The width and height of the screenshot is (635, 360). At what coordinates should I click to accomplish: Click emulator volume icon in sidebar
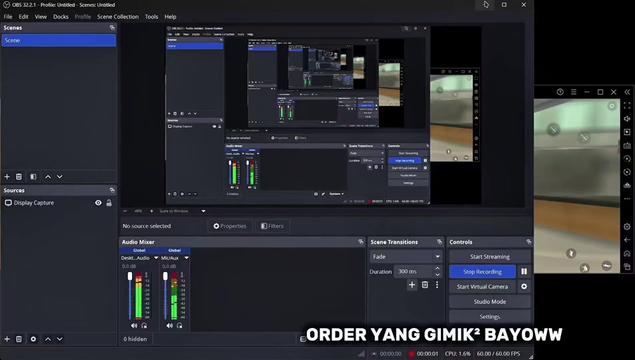tap(627, 119)
